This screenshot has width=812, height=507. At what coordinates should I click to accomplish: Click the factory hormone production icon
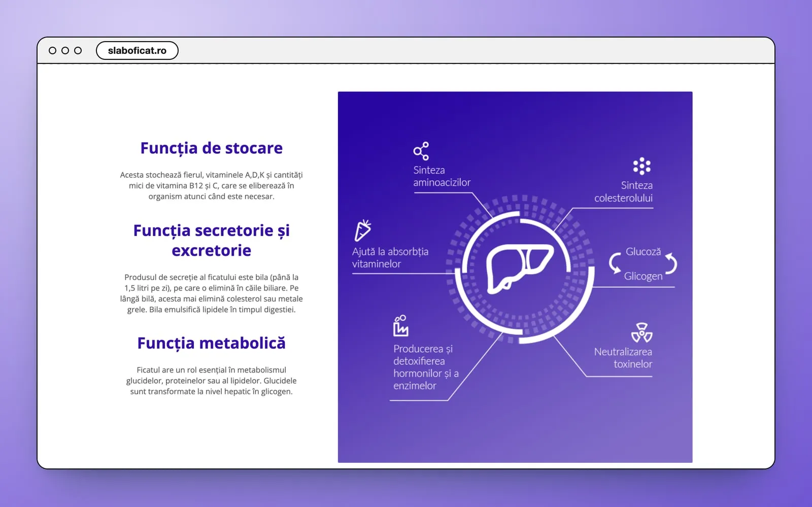[400, 326]
